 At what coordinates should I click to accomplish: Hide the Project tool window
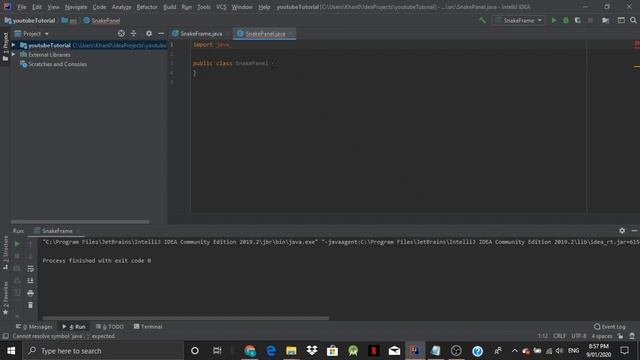(x=161, y=33)
